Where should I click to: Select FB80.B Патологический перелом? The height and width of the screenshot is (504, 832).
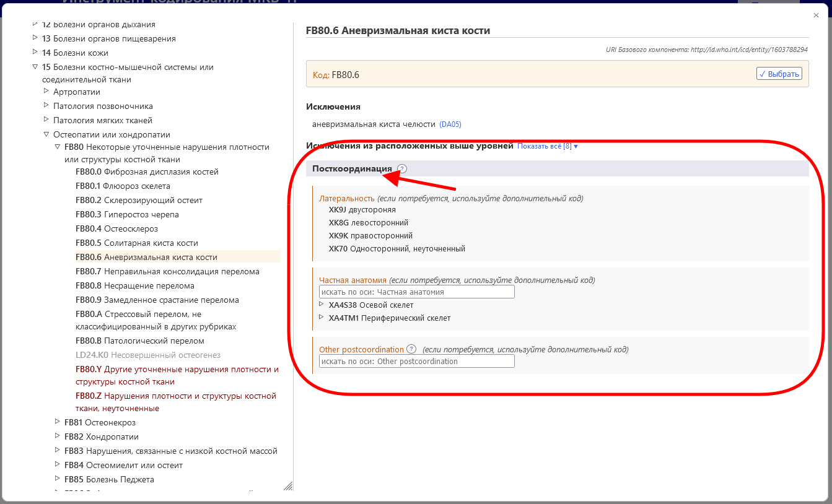click(140, 341)
